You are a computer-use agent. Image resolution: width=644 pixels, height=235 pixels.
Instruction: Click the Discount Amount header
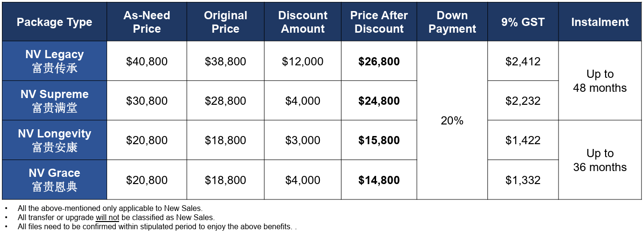pos(303,22)
